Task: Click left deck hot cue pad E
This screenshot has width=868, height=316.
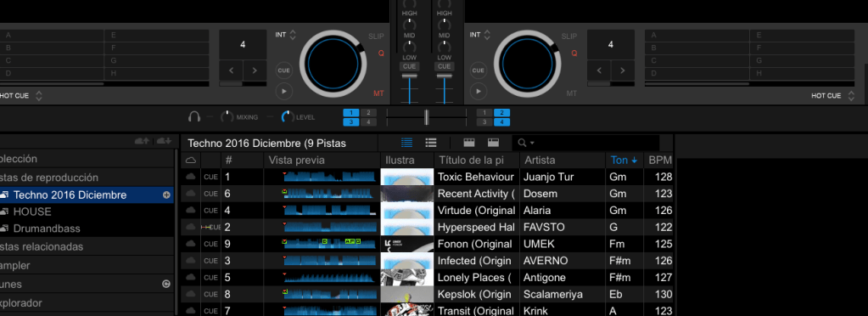Action: pos(157,36)
